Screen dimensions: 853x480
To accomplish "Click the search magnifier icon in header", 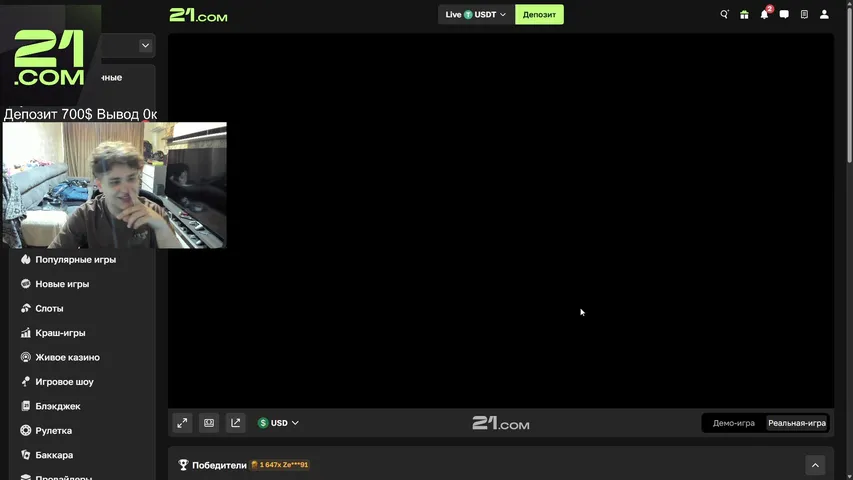I will [x=724, y=15].
